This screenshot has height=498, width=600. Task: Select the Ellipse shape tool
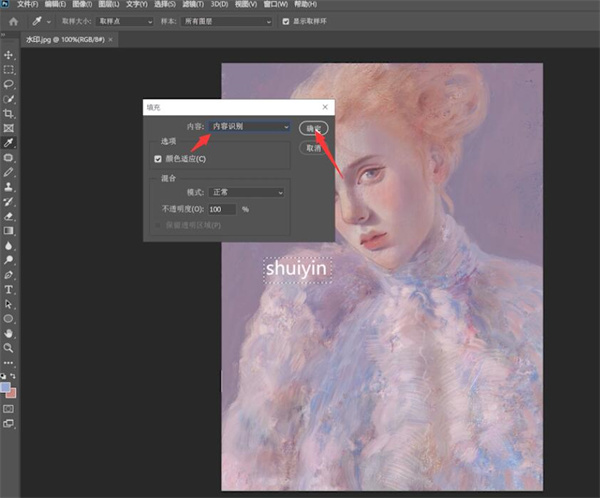[x=8, y=319]
